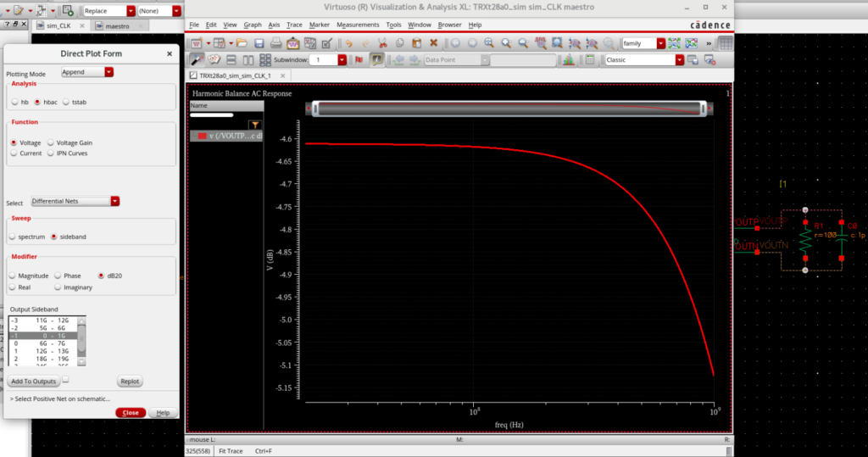Open the Browser menu
This screenshot has height=457, width=868.
pyautogui.click(x=449, y=25)
